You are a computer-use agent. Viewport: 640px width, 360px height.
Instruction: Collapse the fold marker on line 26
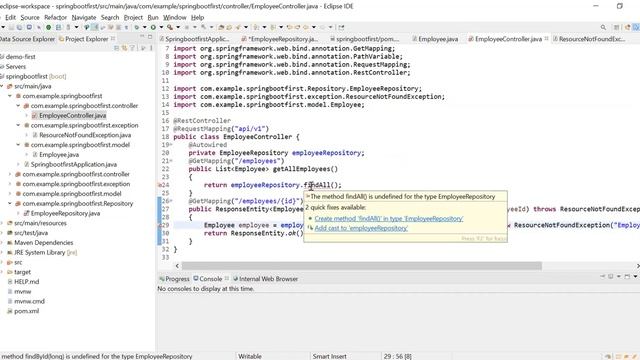tap(171, 201)
